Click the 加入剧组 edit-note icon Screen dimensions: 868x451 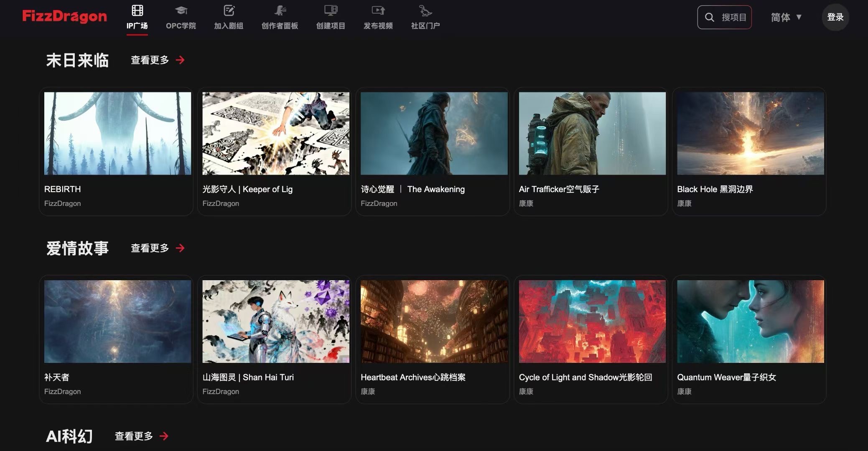click(x=229, y=10)
